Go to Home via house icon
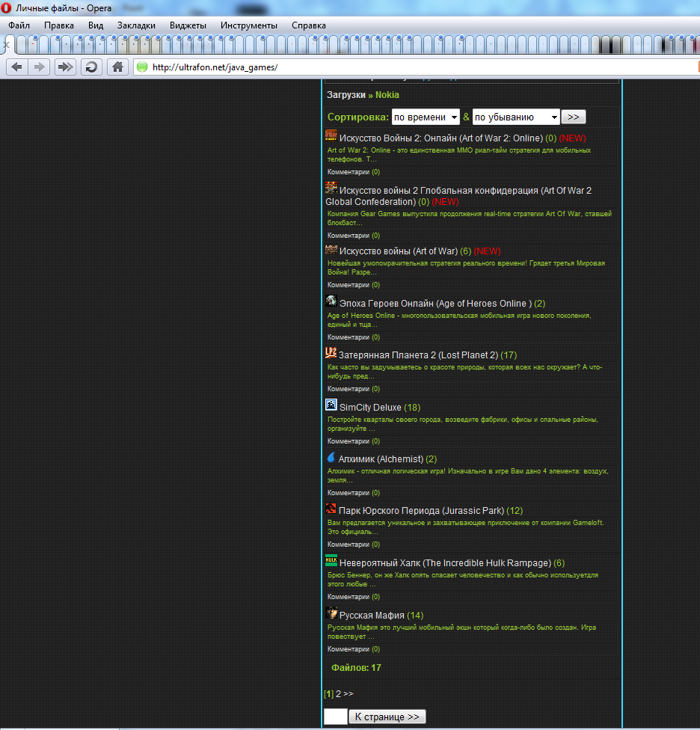The width and height of the screenshot is (700, 730). (117, 67)
